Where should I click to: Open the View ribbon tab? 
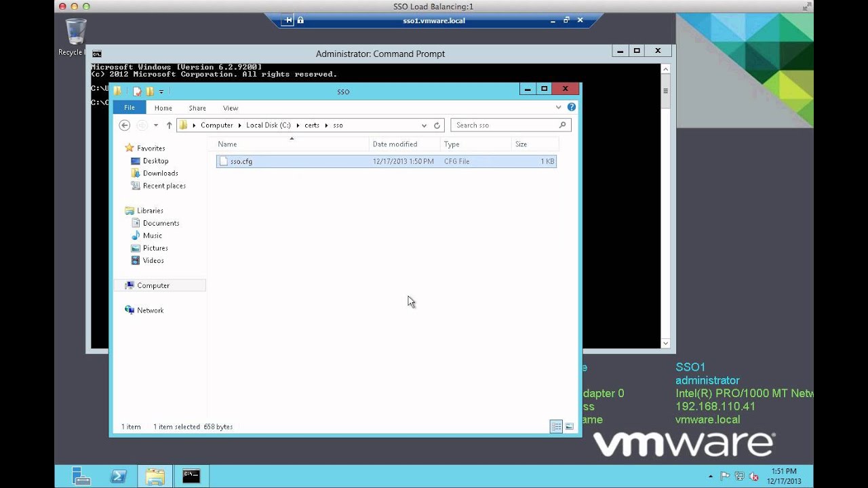point(231,108)
